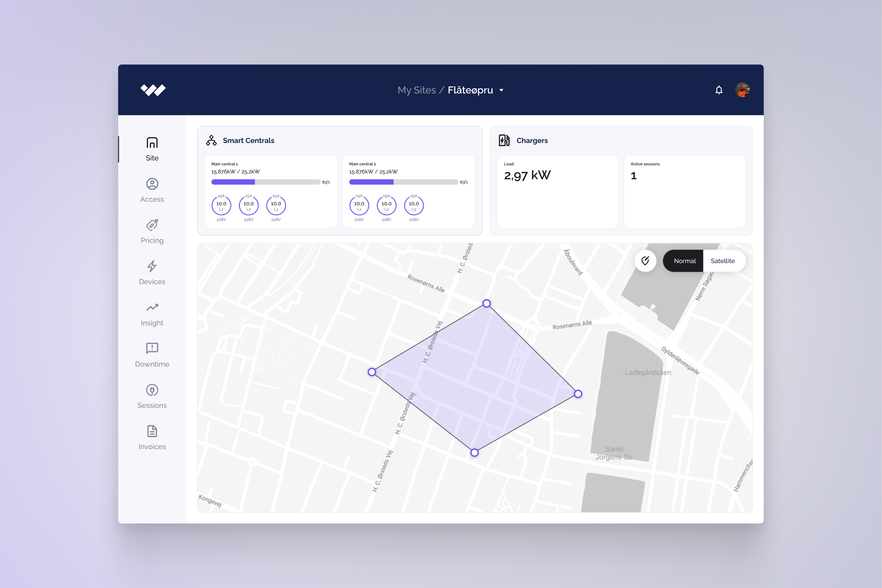Open Invoices document icon
Viewport: 882px width, 588px height.
point(152,431)
